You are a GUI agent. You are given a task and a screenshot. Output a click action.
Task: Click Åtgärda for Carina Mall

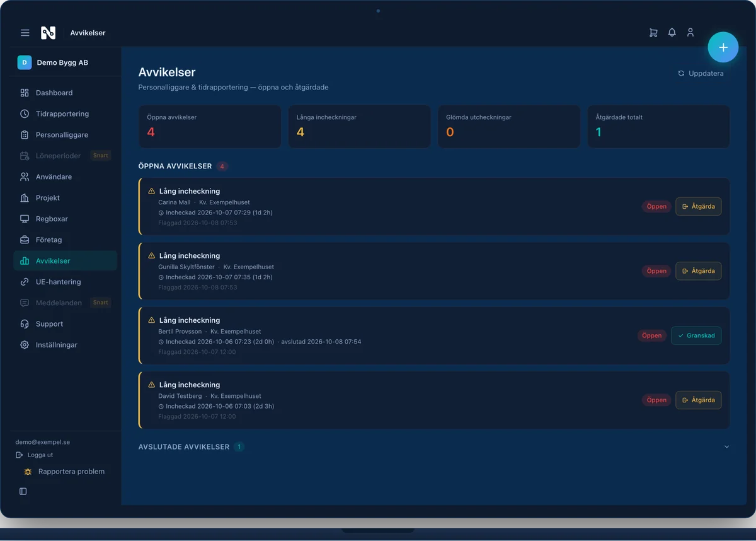coord(699,206)
